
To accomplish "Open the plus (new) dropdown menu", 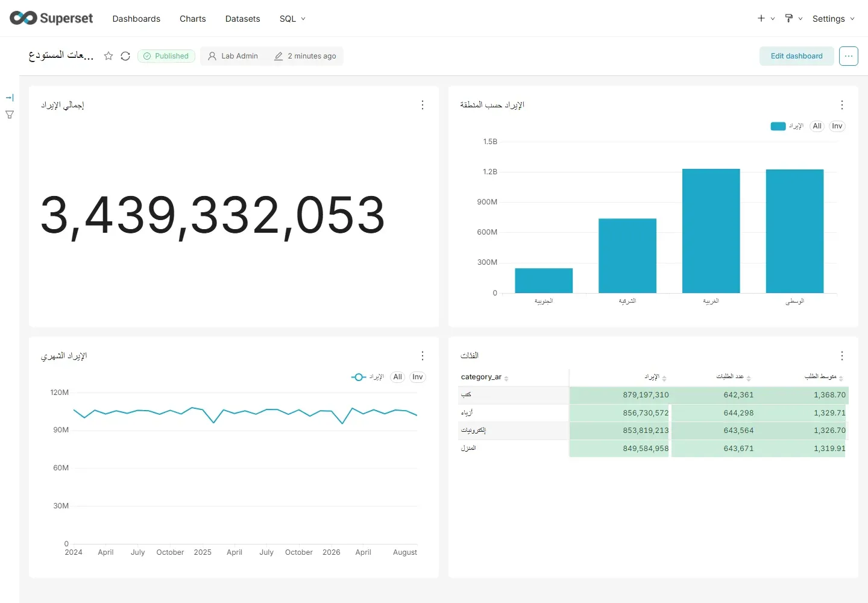I will pos(766,19).
